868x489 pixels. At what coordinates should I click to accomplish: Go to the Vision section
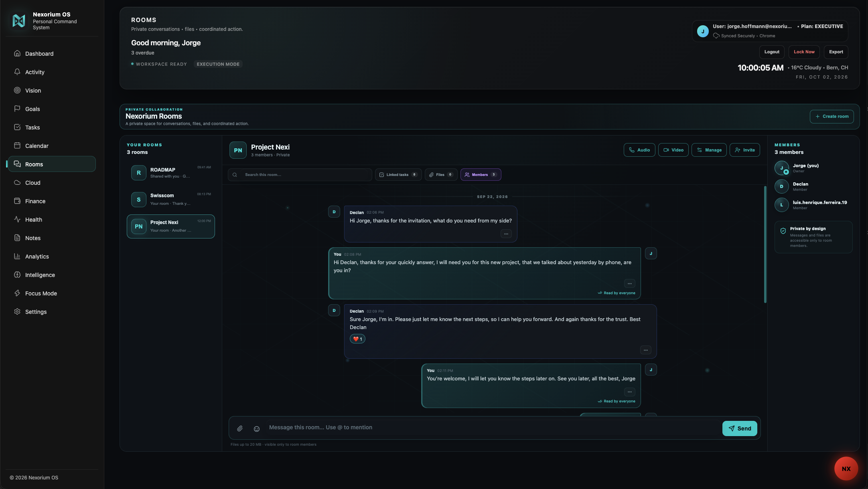pyautogui.click(x=52, y=91)
